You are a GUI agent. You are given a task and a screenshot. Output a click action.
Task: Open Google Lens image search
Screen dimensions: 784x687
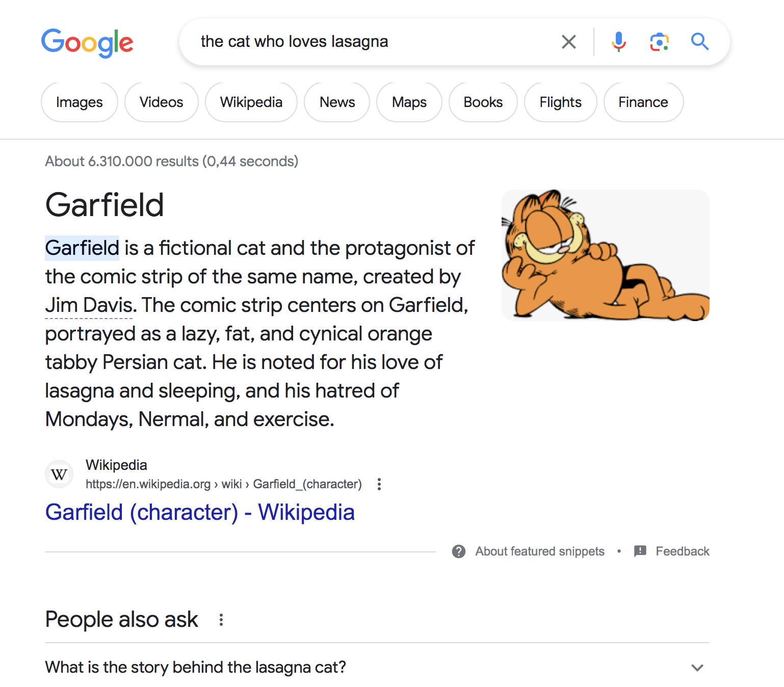click(659, 42)
